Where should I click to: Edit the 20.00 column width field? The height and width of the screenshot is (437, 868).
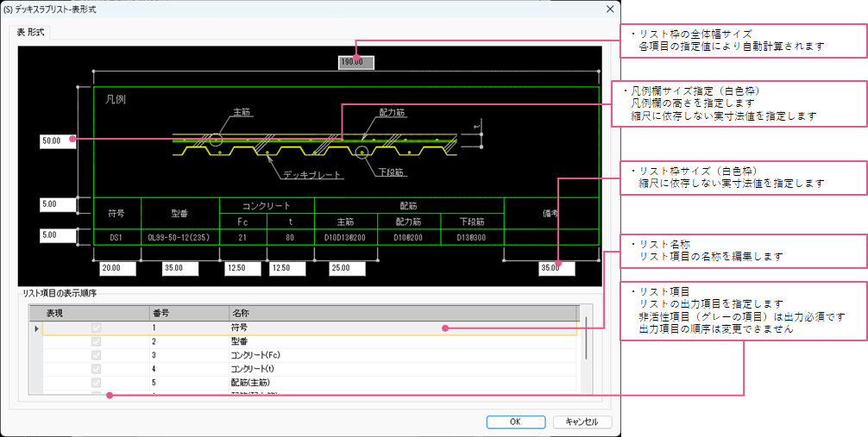(118, 268)
